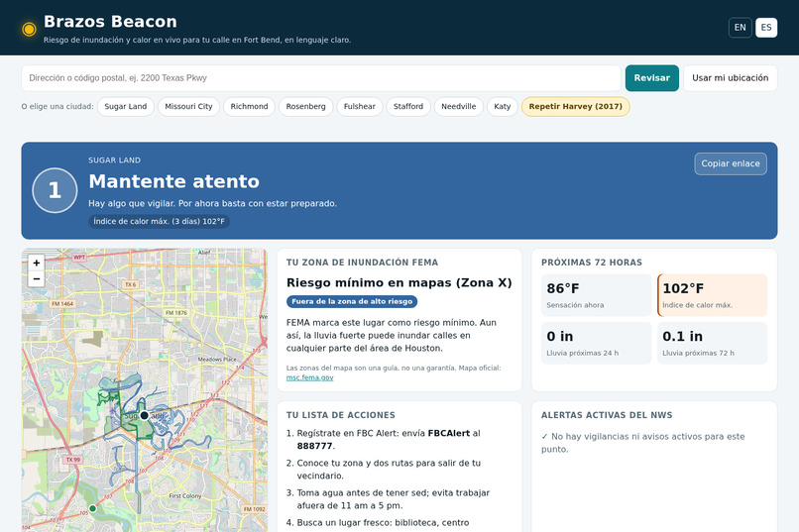The width and height of the screenshot is (799, 532).
Task: Focus the address or ZIP code field
Action: [320, 78]
